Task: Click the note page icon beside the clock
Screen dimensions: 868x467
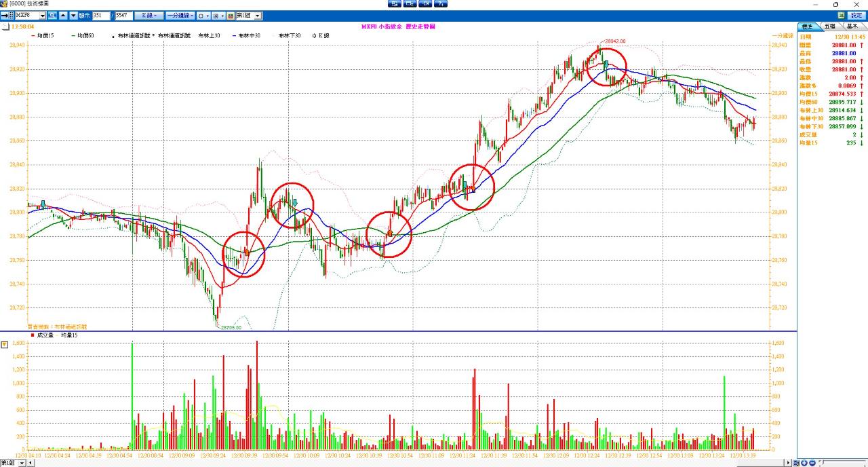Action: click(5, 26)
